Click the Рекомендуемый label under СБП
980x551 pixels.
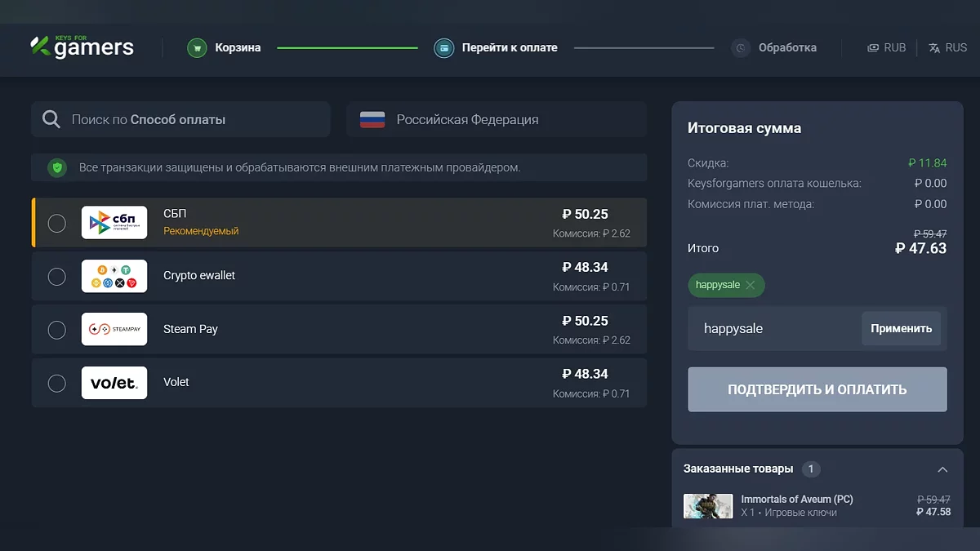point(201,231)
